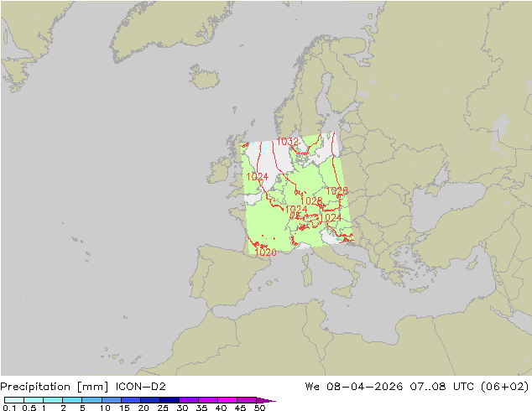Click the above-50 mm legend arrow tip
This screenshot has width=532, height=411.
(266, 400)
